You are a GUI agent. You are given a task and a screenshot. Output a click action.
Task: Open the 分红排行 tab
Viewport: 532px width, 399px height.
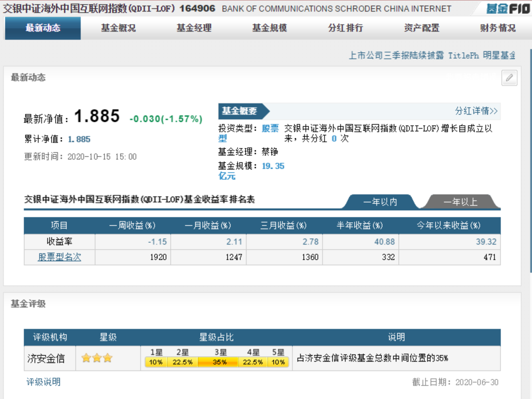pyautogui.click(x=346, y=28)
